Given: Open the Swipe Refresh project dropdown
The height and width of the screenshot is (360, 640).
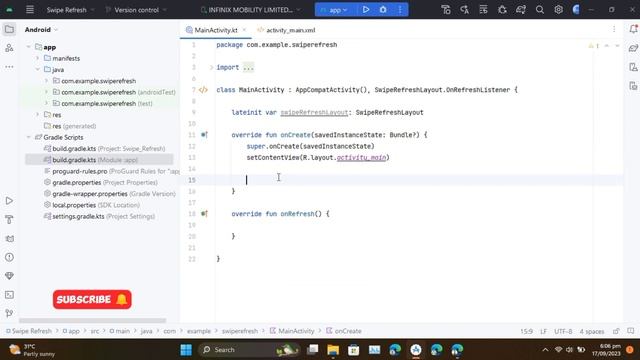Looking at the screenshot, I should tap(70, 10).
